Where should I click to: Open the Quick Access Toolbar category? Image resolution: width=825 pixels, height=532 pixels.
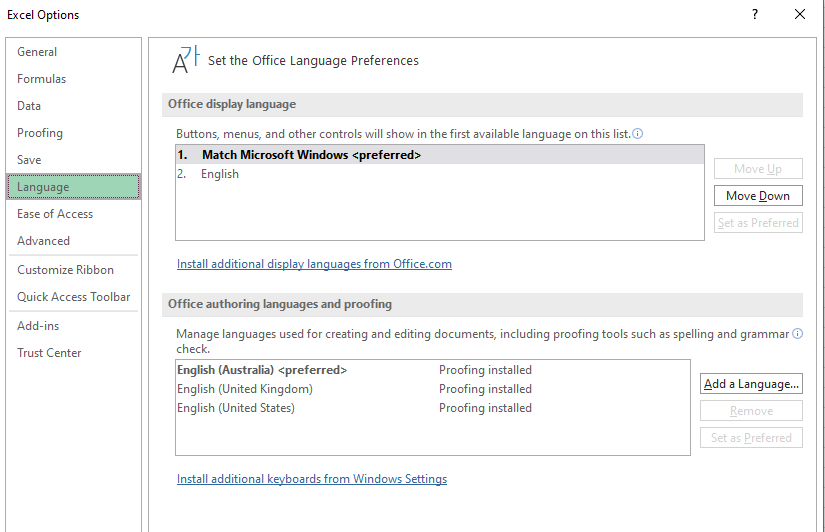click(x=73, y=297)
